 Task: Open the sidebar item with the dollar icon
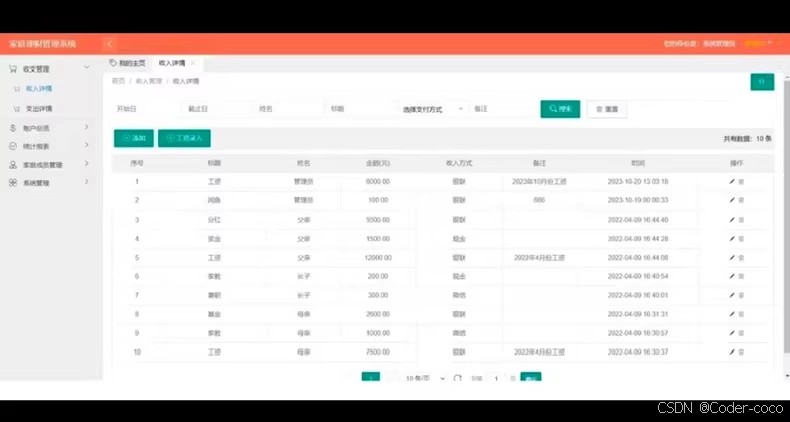point(49,128)
